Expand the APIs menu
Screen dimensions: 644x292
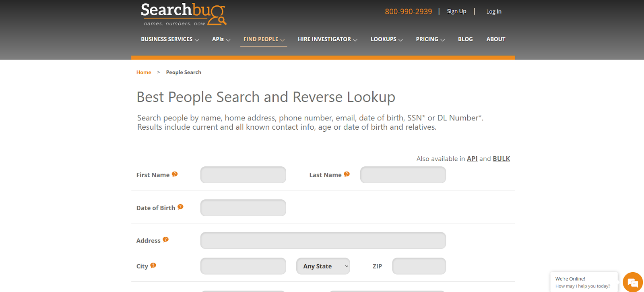click(221, 39)
